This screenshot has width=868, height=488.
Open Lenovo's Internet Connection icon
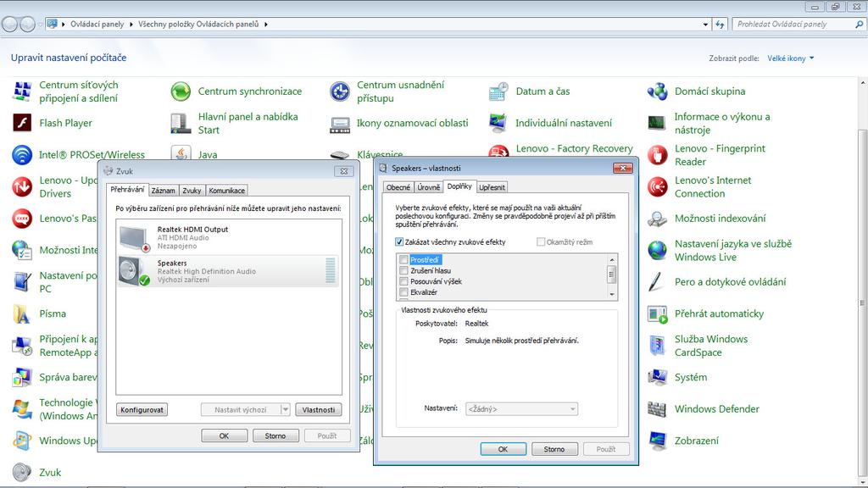pyautogui.click(x=657, y=186)
